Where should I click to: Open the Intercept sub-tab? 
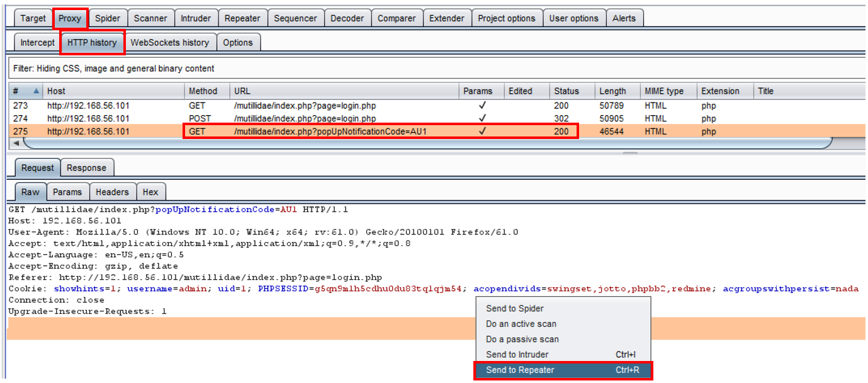(x=37, y=43)
